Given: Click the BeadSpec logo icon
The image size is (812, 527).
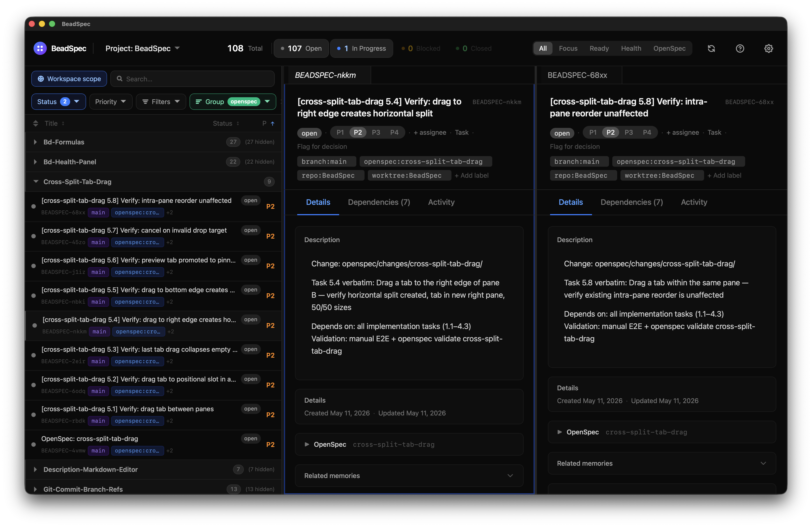Looking at the screenshot, I should (40, 49).
